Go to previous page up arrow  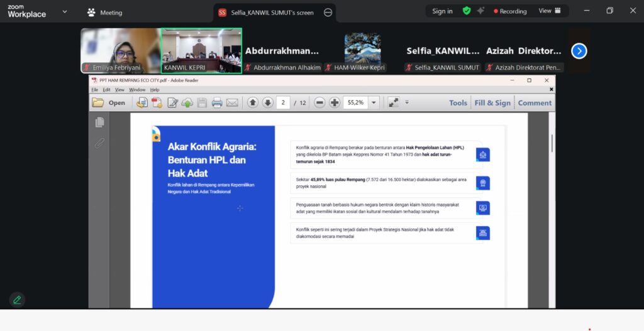point(253,102)
